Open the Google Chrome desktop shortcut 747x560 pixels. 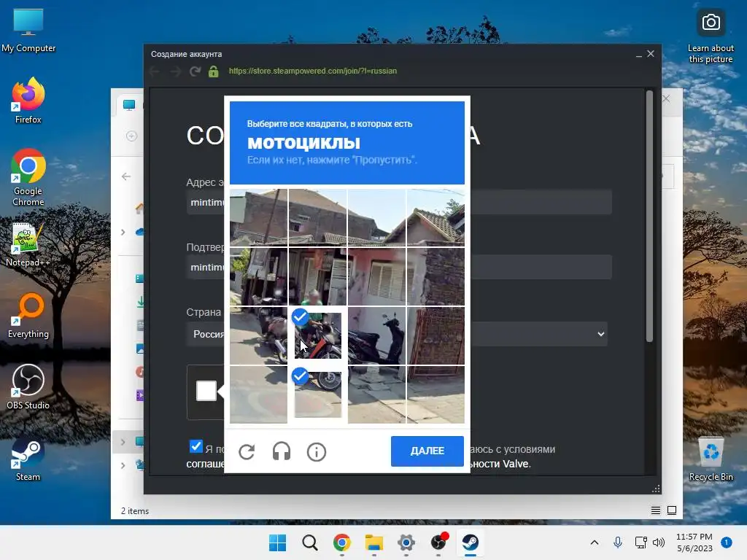click(28, 176)
